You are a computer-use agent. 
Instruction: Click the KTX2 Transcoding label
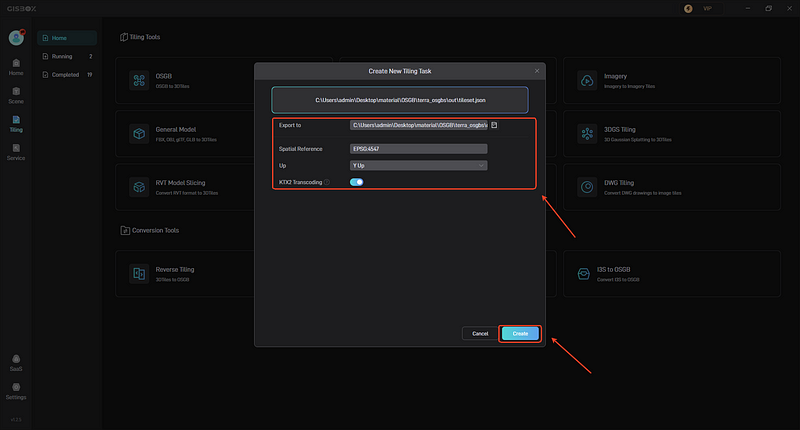coord(300,182)
